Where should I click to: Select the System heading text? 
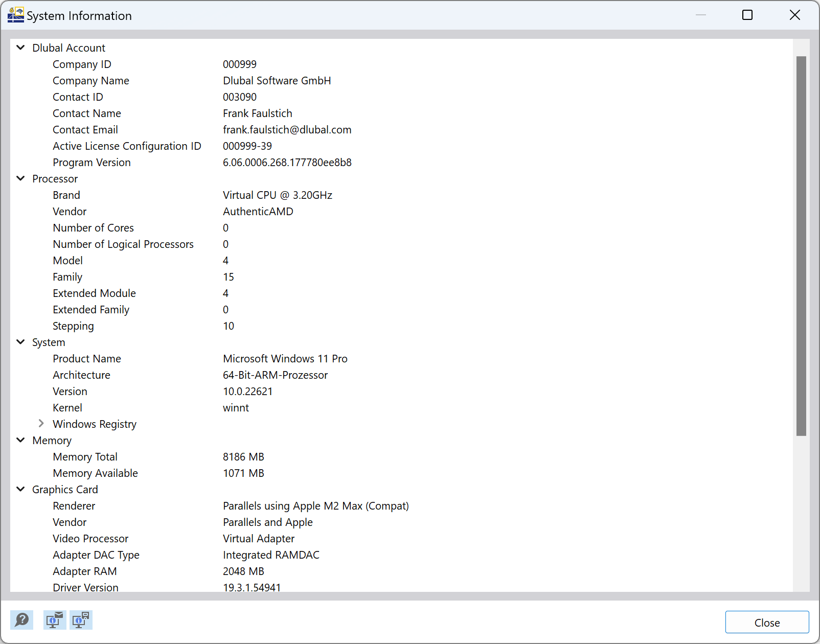pos(49,342)
